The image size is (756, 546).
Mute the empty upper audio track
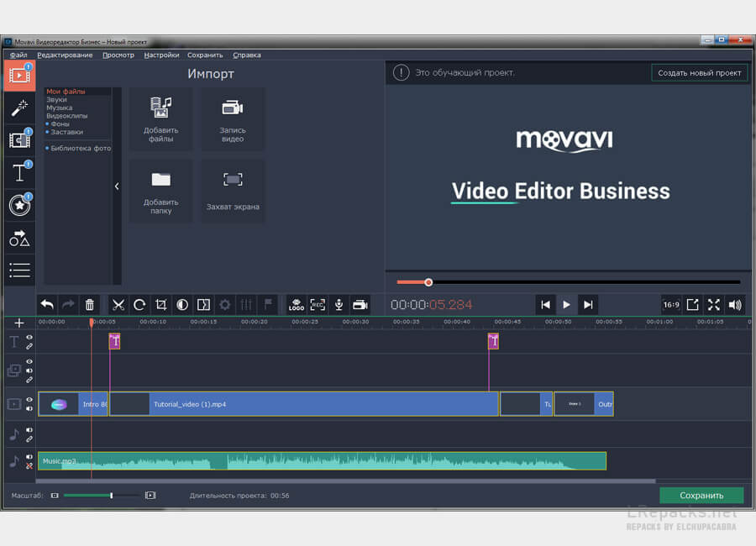(29, 430)
